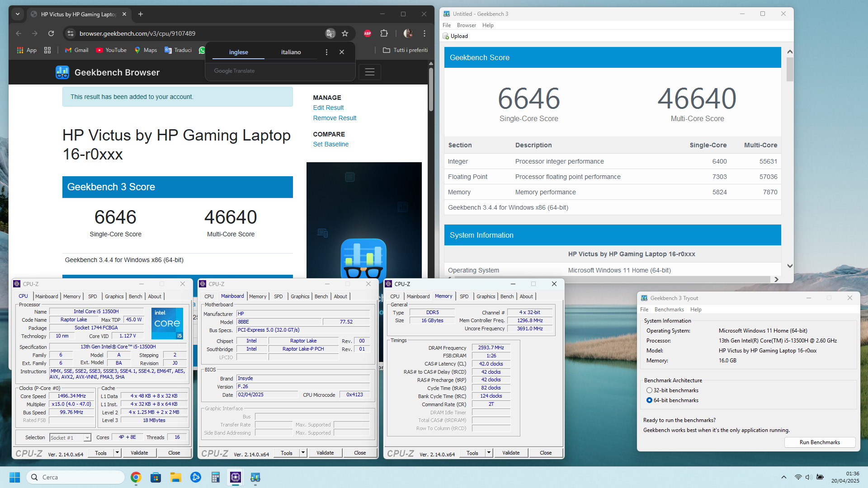Open Translate popup more options menu
This screenshot has width=868, height=488.
click(x=326, y=52)
